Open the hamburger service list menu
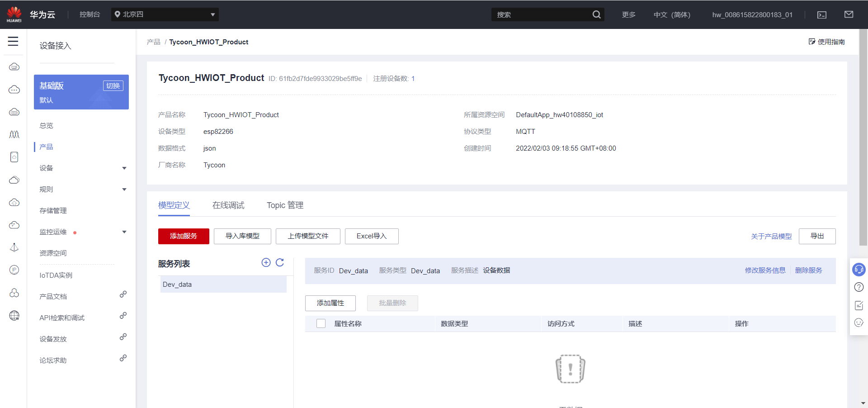 13,42
